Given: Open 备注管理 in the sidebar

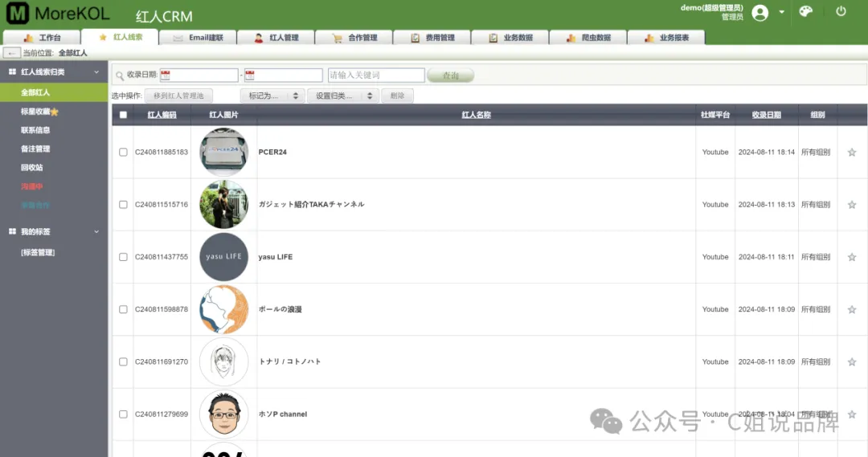Looking at the screenshot, I should [x=35, y=149].
